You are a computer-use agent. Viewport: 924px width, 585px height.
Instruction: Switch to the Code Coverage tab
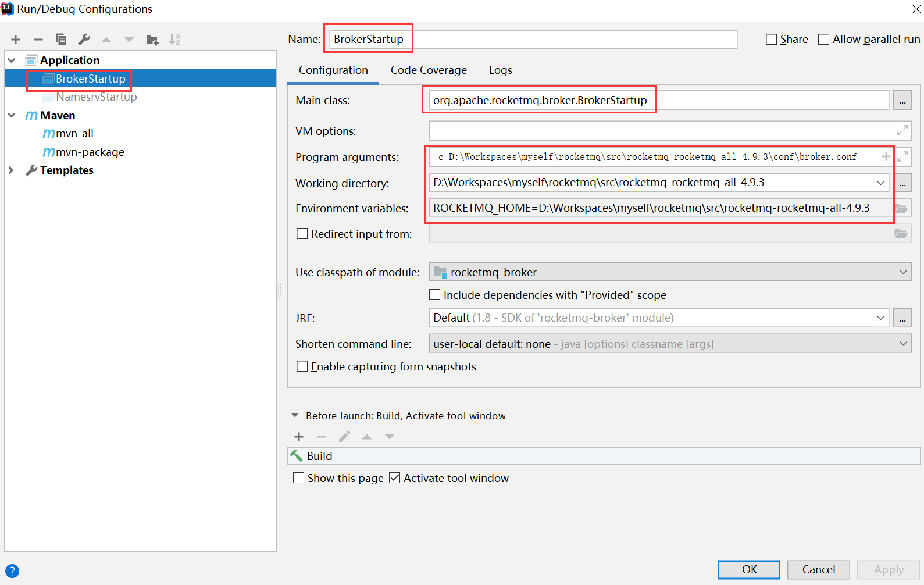pos(429,70)
